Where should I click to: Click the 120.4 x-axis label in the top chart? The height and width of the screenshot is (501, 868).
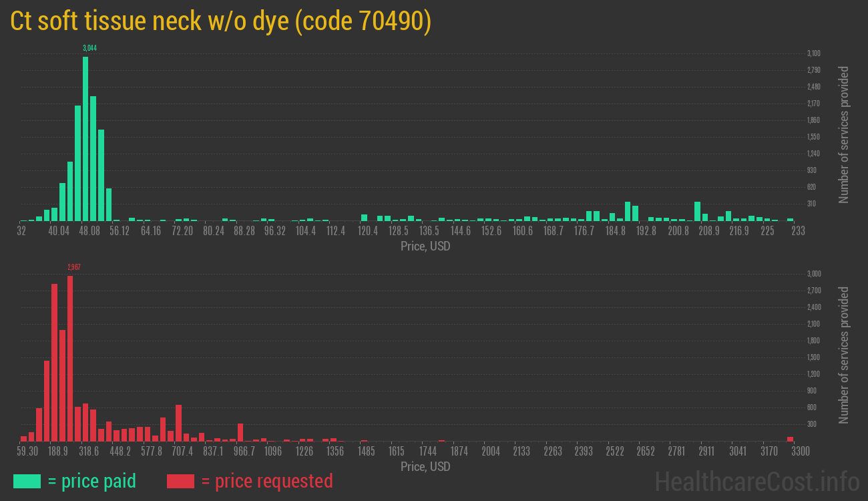coord(367,231)
